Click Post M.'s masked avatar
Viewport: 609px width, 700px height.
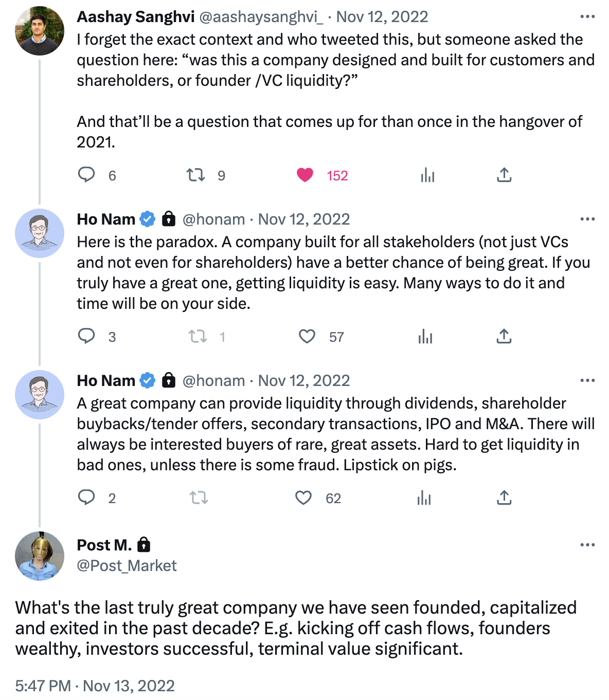[x=40, y=556]
